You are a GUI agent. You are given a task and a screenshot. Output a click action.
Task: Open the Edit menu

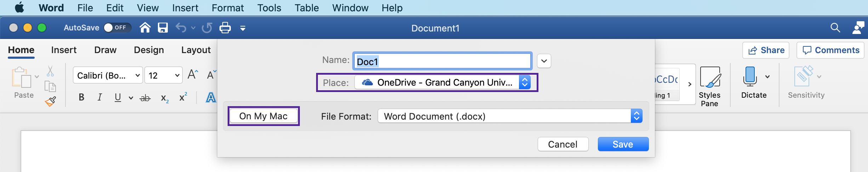115,8
